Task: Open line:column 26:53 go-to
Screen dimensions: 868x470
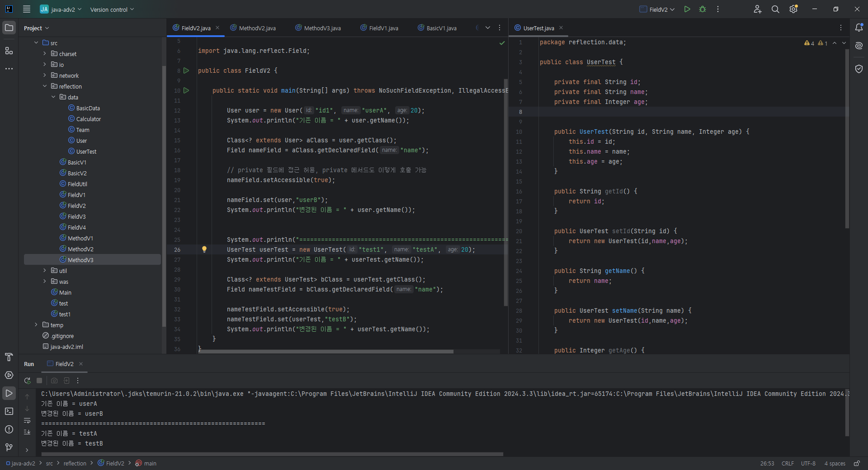Action: click(x=767, y=463)
